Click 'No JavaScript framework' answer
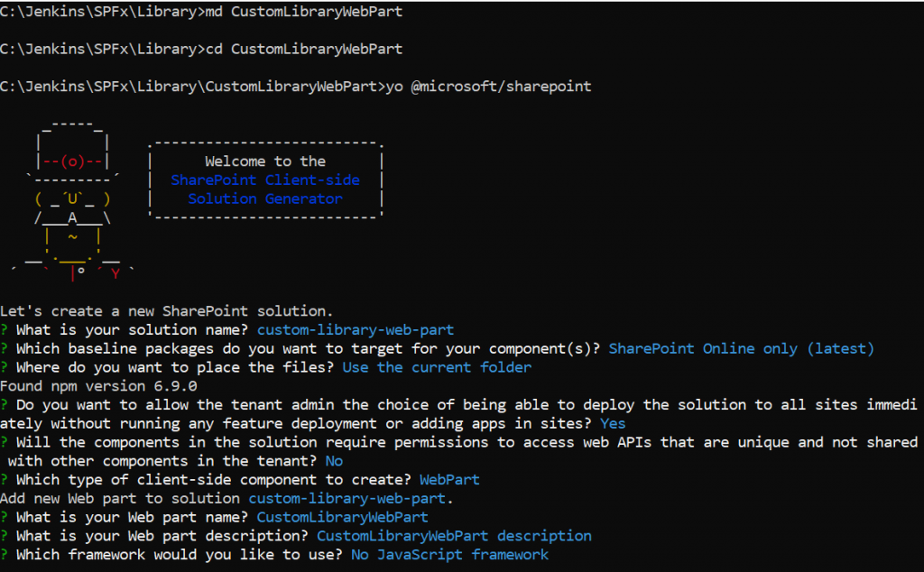The image size is (924, 572). click(x=449, y=555)
